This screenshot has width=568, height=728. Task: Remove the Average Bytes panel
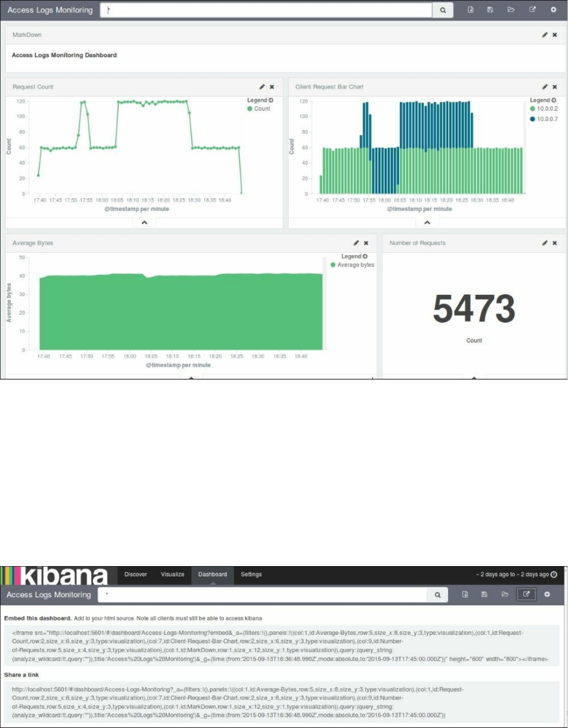[366, 243]
